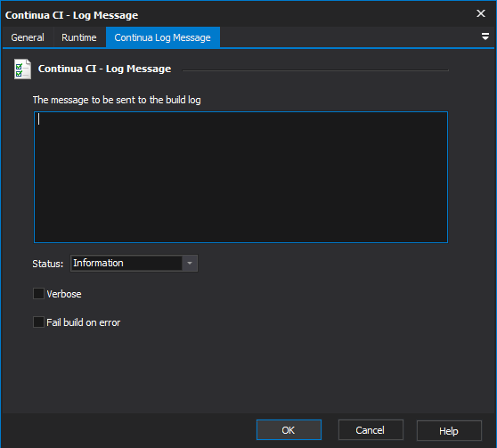Focus the build log message text area

tap(240, 177)
